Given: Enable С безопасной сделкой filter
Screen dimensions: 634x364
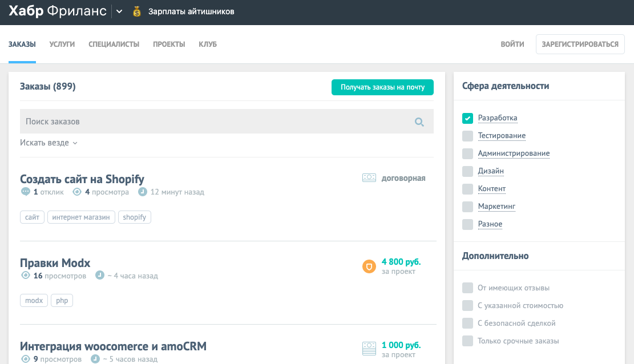Looking at the screenshot, I should (467, 323).
